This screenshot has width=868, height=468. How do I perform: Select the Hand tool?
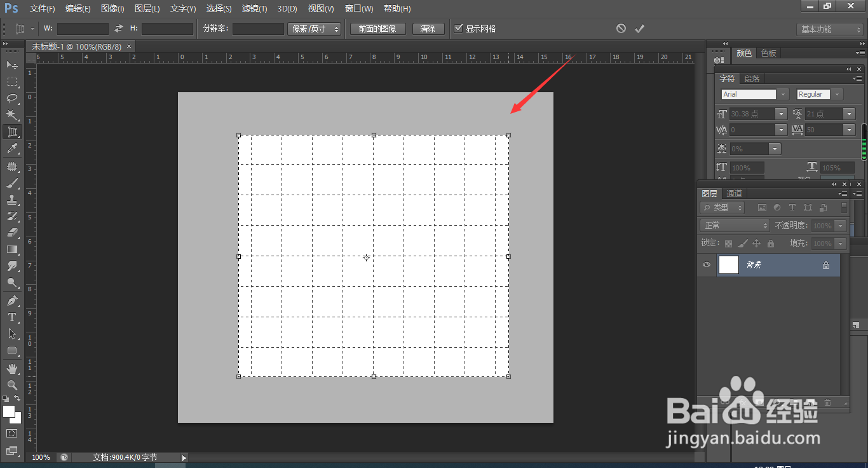coord(12,369)
